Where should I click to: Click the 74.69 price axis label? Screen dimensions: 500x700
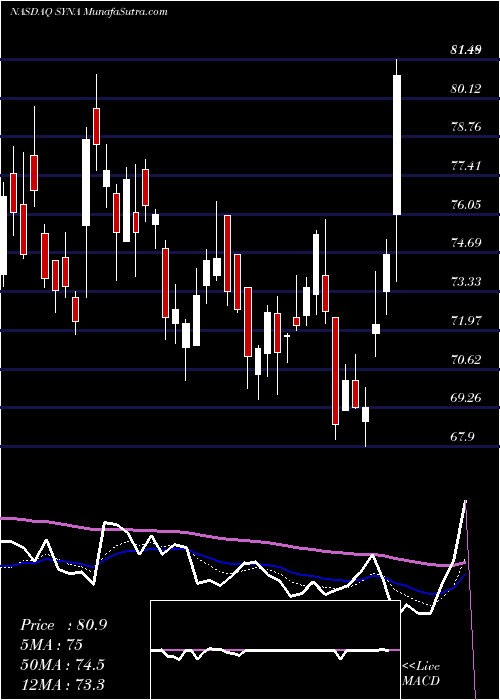pos(466,244)
